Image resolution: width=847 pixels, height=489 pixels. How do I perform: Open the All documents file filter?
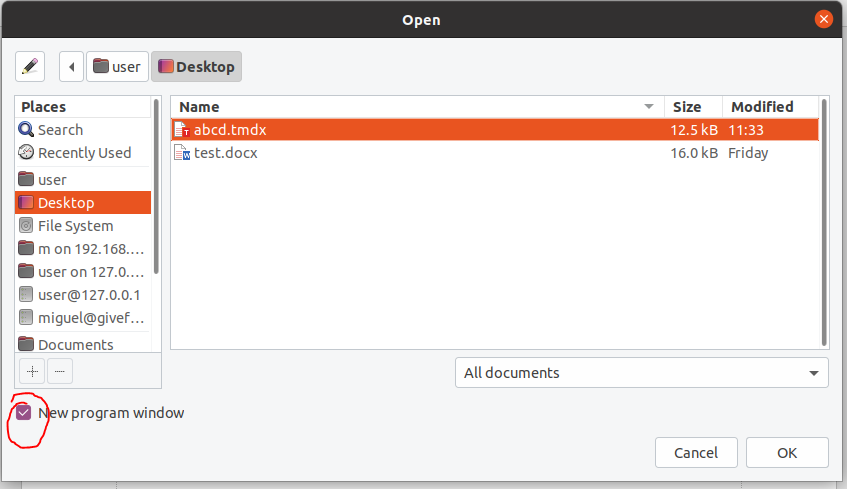[641, 373]
